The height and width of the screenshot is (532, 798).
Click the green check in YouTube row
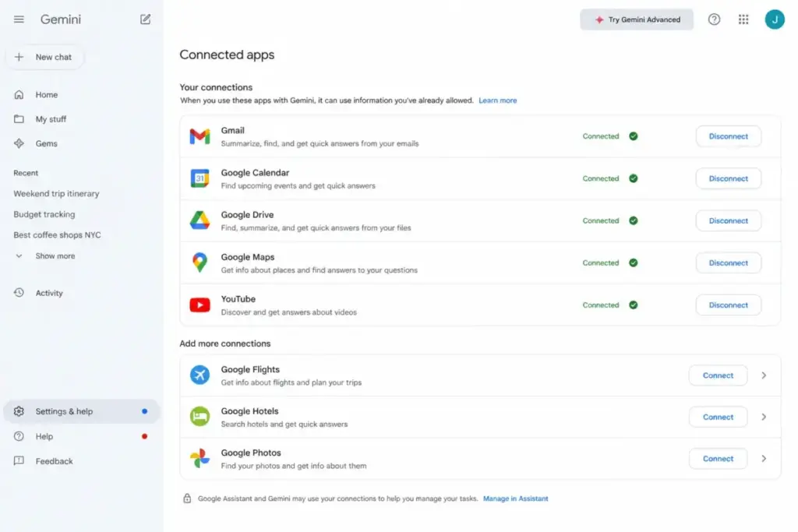[x=633, y=305]
